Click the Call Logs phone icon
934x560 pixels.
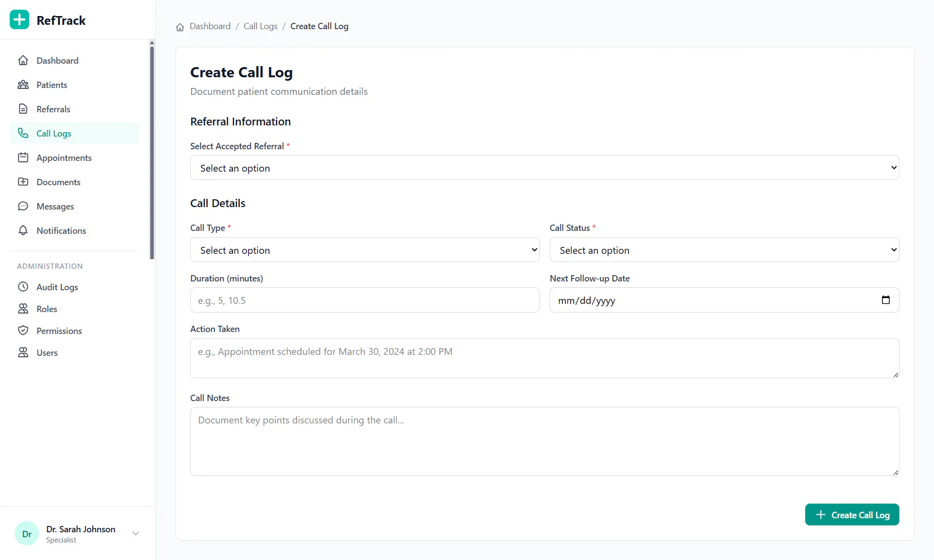tap(23, 133)
